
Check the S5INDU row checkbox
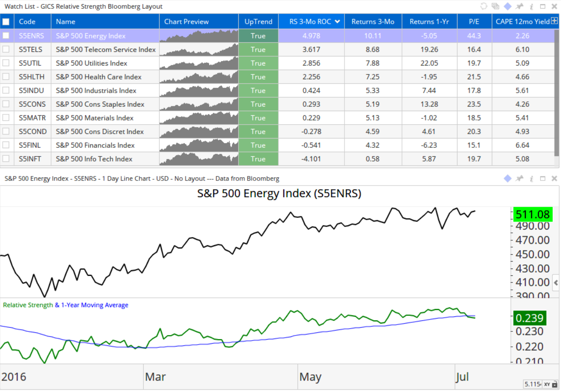[x=6, y=90]
